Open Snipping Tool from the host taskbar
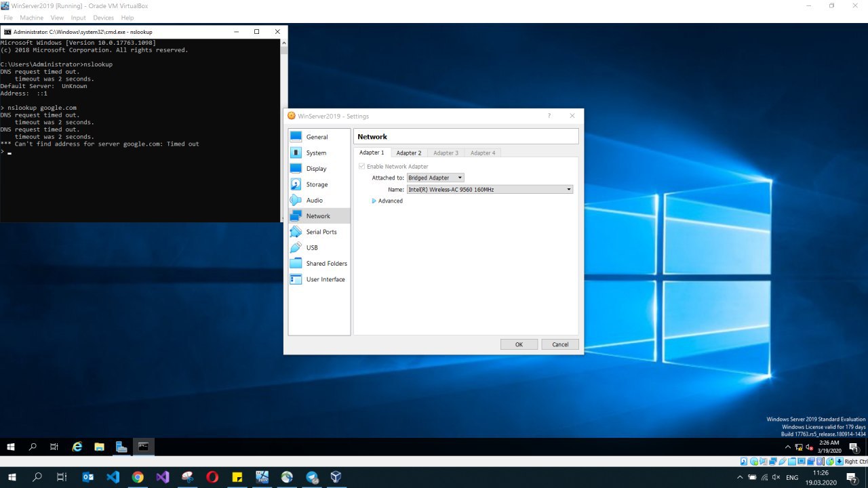The width and height of the screenshot is (868, 488). [187, 477]
